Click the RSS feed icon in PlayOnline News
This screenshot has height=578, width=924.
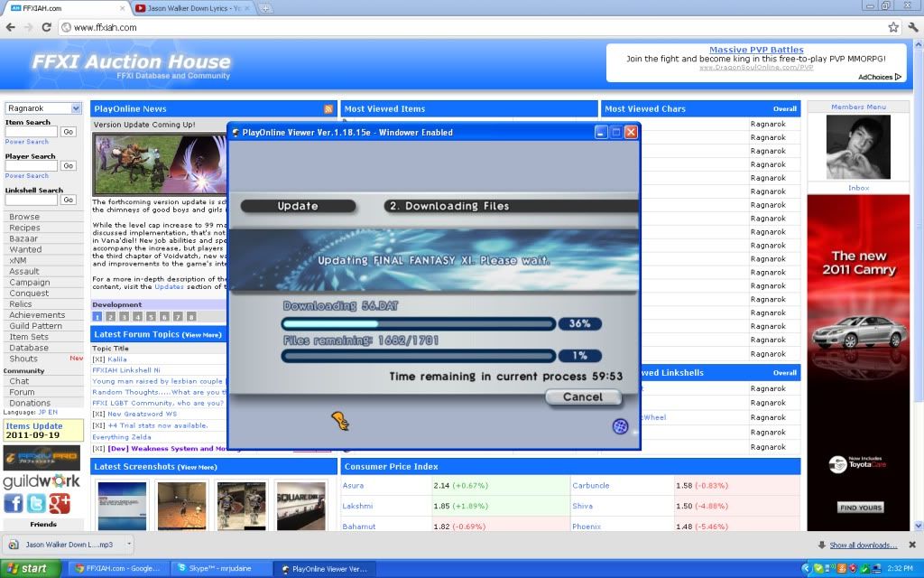pyautogui.click(x=328, y=109)
